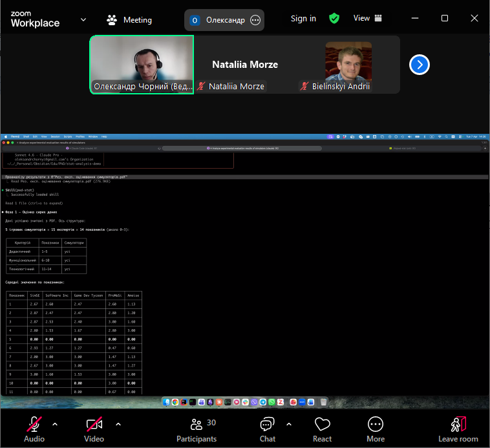This screenshot has height=448, width=490.
Task: Click green encryption shield icon
Action: (x=334, y=19)
